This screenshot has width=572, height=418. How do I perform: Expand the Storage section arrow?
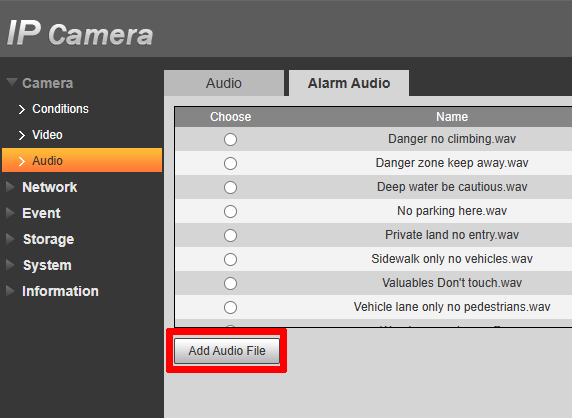coord(10,239)
